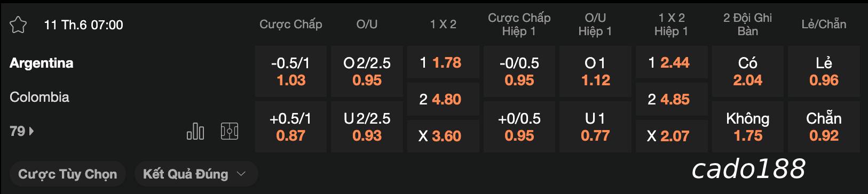This screenshot has height=194, width=868.
Task: Open the Kết Quả Đúng dropdown
Action: 195,174
